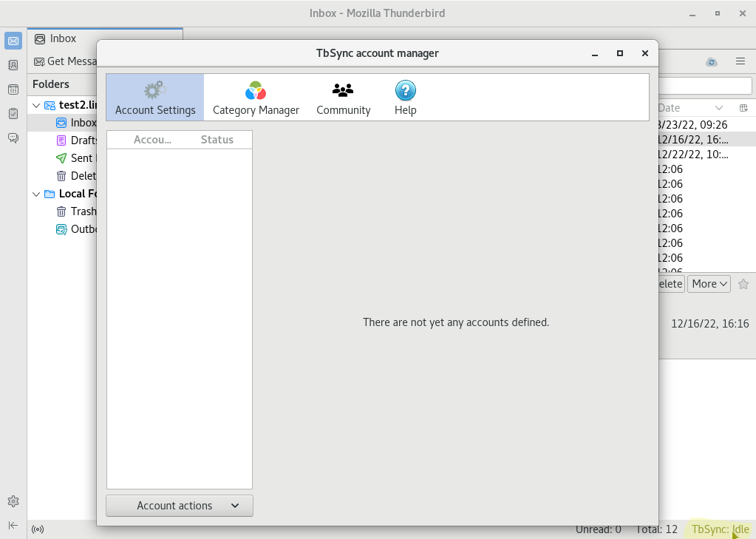Click the Get Messages button
The width and height of the screenshot is (756, 539).
pos(65,61)
